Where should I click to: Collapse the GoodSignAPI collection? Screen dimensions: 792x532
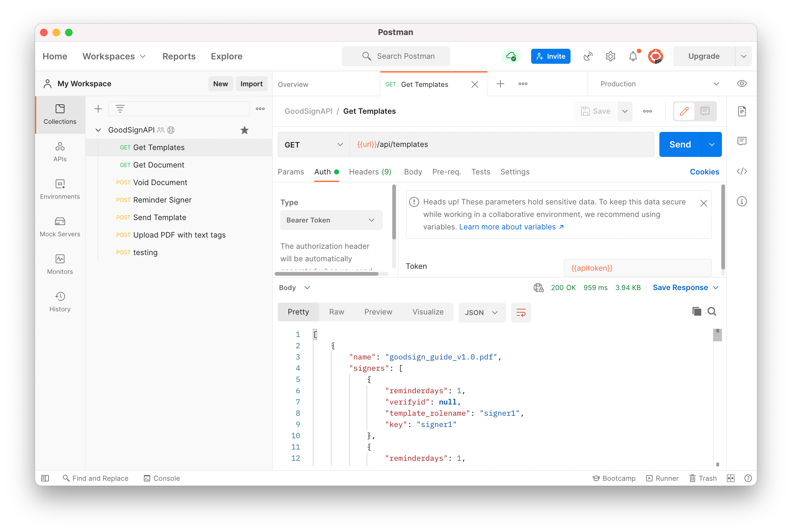98,130
